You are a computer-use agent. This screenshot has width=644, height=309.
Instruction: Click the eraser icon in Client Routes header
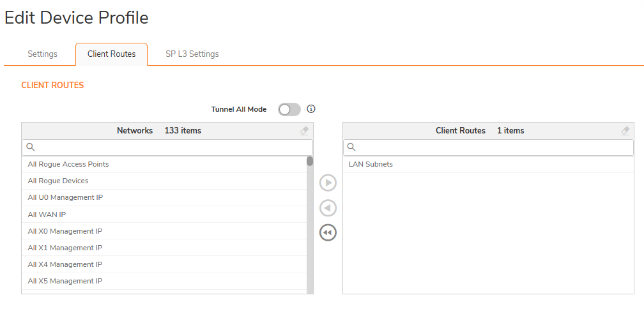click(625, 131)
